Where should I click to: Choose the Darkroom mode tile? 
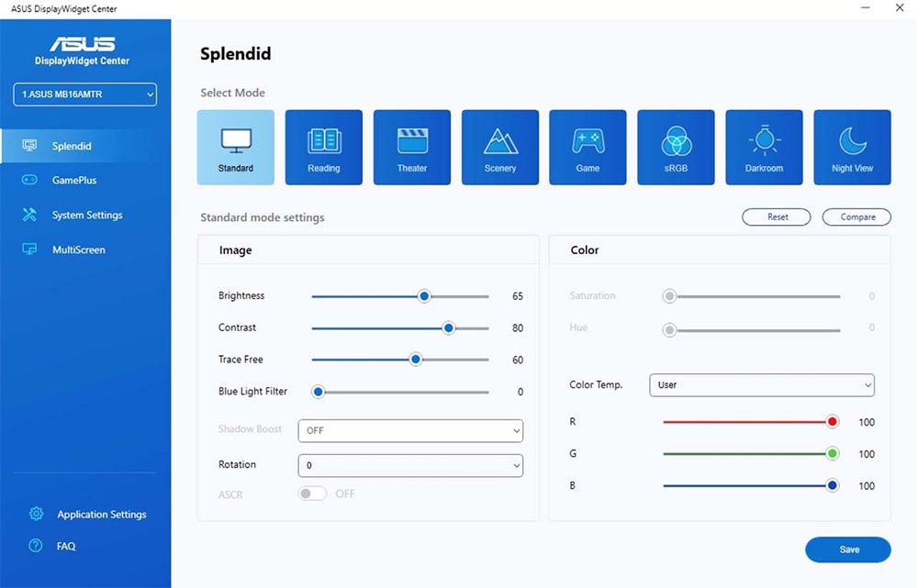point(764,148)
